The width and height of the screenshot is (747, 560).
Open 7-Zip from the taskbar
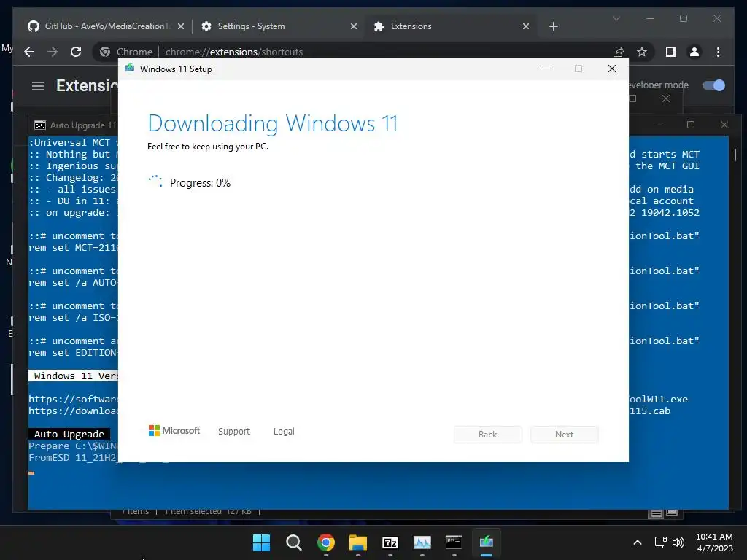pyautogui.click(x=390, y=542)
